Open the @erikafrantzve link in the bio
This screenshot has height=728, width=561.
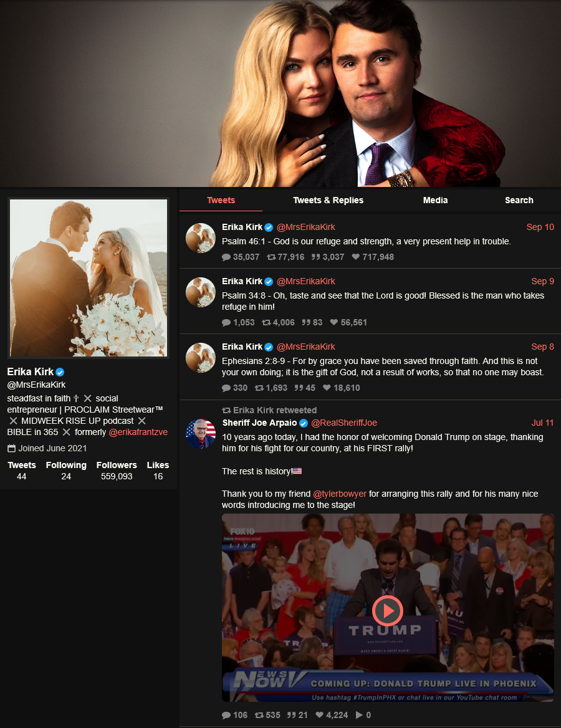[x=138, y=433]
